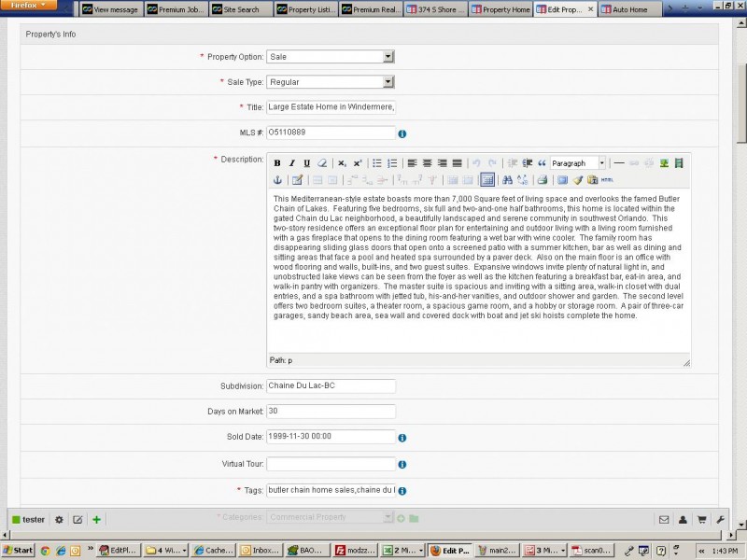Screen dimensions: 747x560
Task: Click the info icon next to Virtual Tour
Action: [x=402, y=464]
